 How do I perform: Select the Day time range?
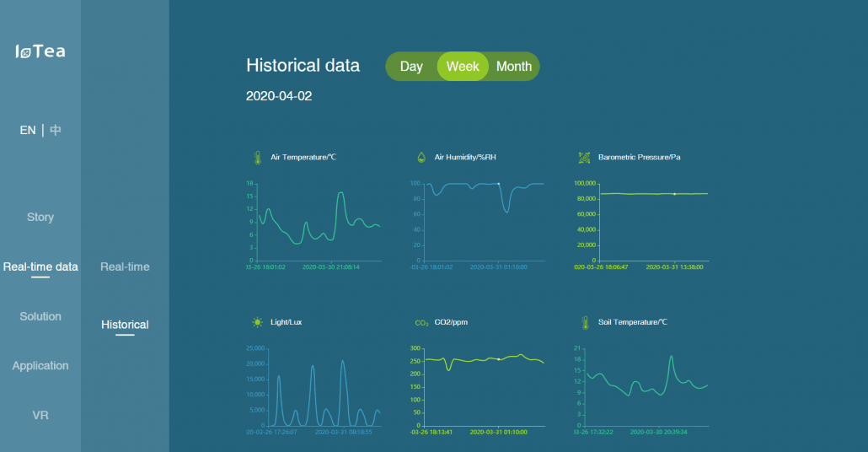411,67
